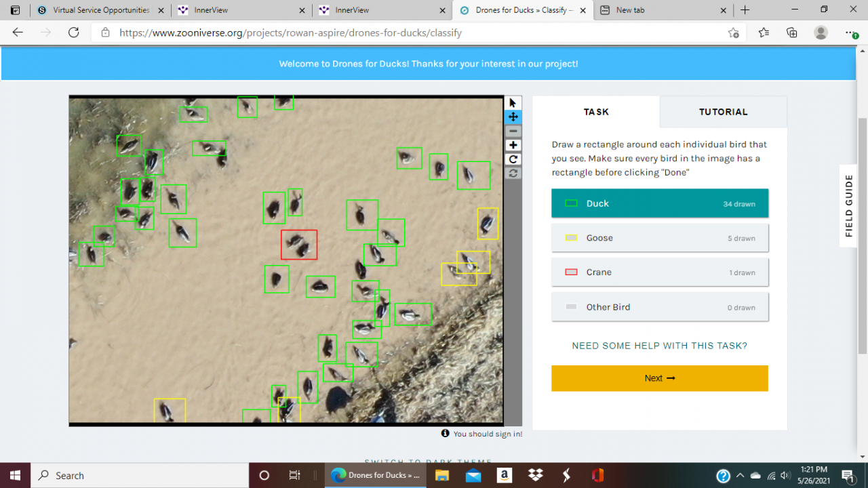Open OneDrive from the system tray

[x=755, y=476]
